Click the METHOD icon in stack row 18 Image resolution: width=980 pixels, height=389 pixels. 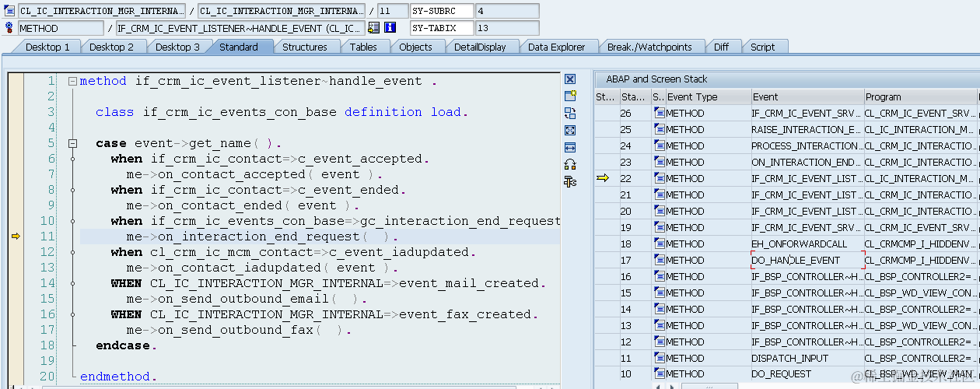pos(660,244)
